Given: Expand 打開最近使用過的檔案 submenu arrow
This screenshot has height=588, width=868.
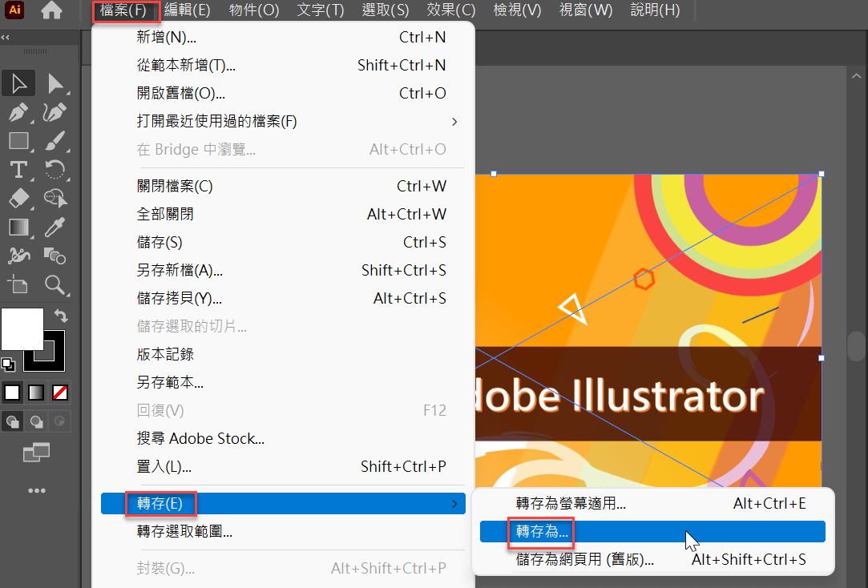Looking at the screenshot, I should click(454, 121).
